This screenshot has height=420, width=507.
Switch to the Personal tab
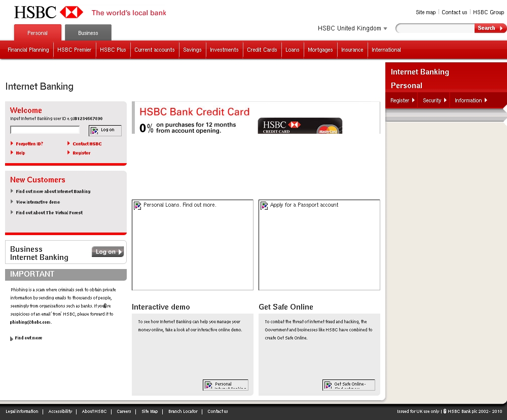coord(38,32)
